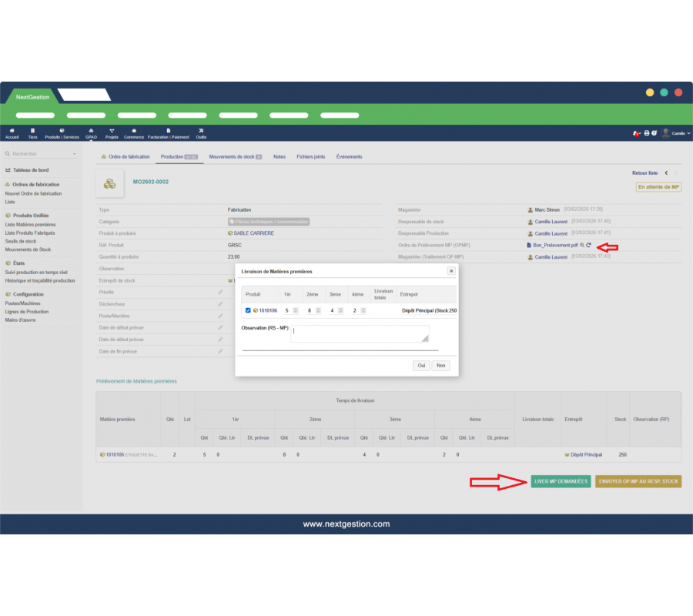Open the Fichiers joints tab
This screenshot has width=693, height=616.
[310, 156]
